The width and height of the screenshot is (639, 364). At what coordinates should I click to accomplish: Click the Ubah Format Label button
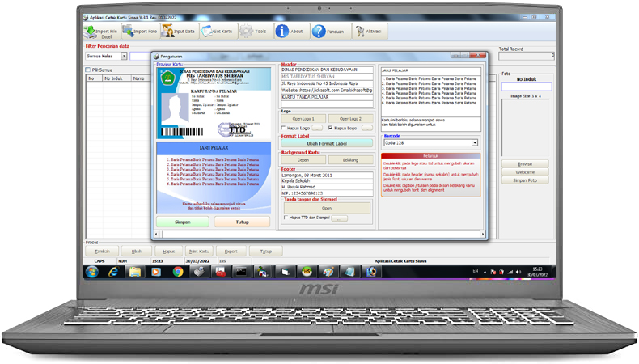pyautogui.click(x=327, y=143)
